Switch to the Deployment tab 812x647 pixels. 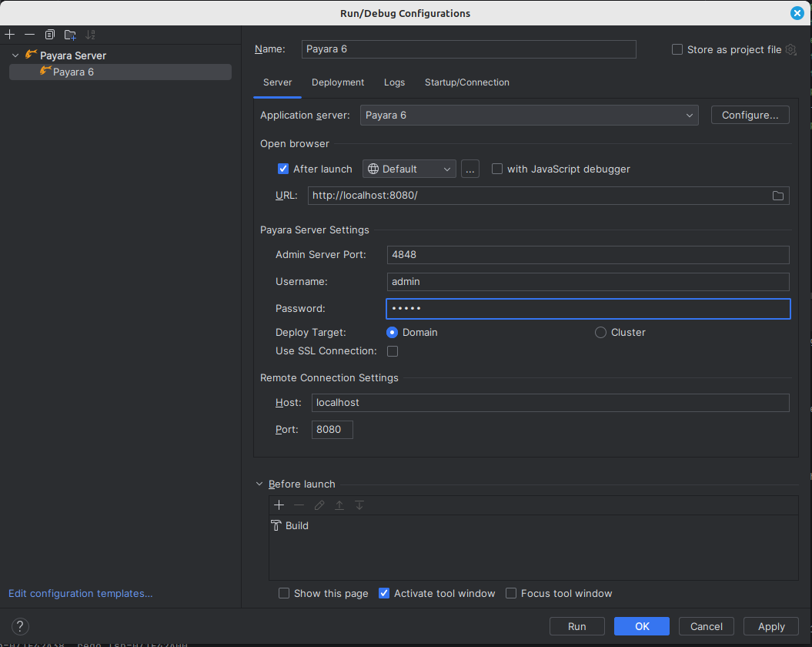click(x=338, y=82)
